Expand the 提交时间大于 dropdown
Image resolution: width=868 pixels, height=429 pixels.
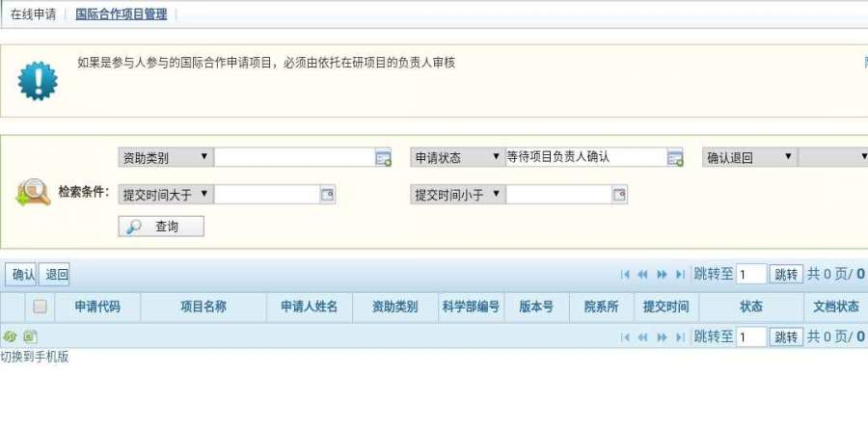[166, 195]
